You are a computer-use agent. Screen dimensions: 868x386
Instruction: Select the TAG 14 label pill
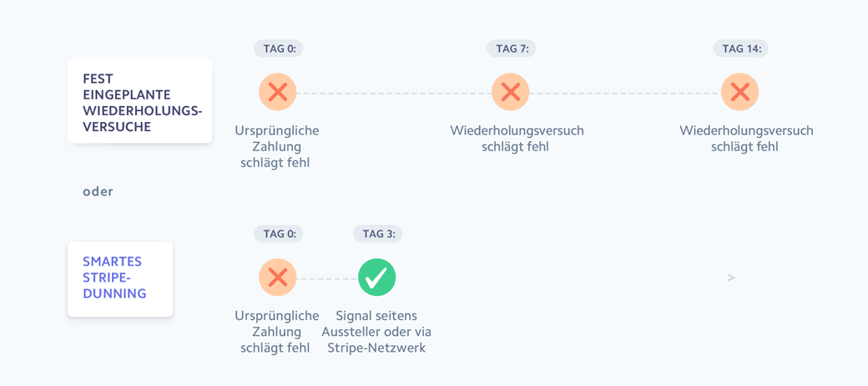click(x=741, y=48)
